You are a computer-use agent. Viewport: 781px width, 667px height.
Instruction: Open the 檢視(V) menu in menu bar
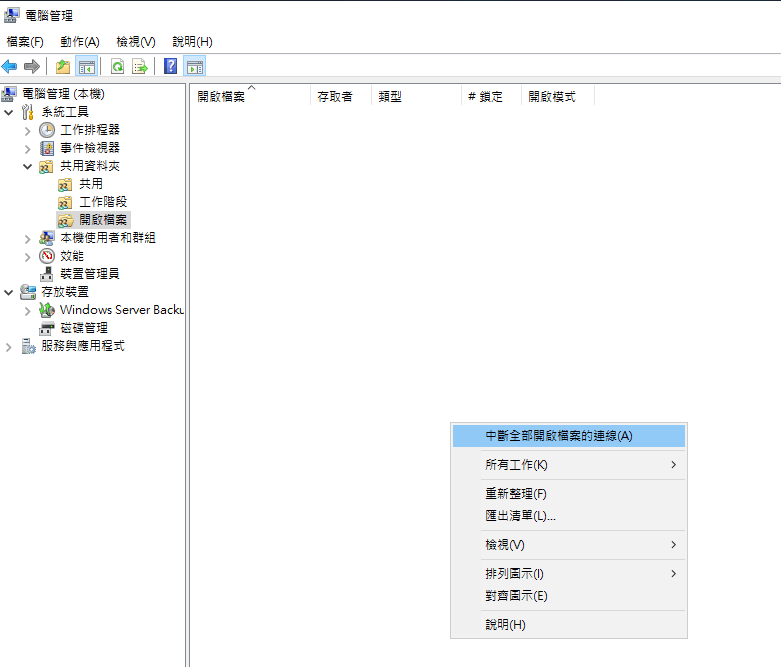(136, 42)
